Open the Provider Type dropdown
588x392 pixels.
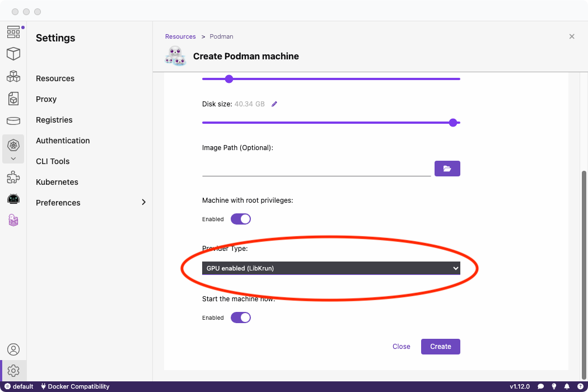[331, 268]
